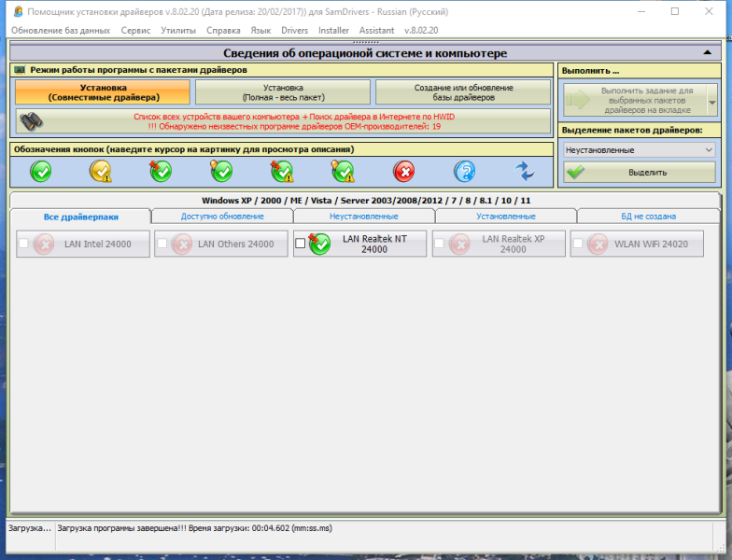Tick the WLAN WiFi 24020 checkbox

coord(578,244)
